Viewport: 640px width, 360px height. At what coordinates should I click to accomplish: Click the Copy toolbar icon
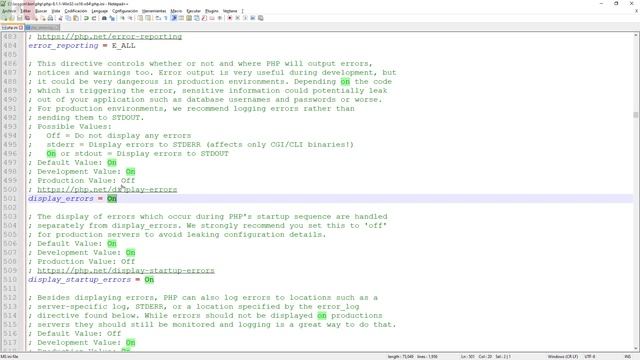pyautogui.click(x=68, y=18)
